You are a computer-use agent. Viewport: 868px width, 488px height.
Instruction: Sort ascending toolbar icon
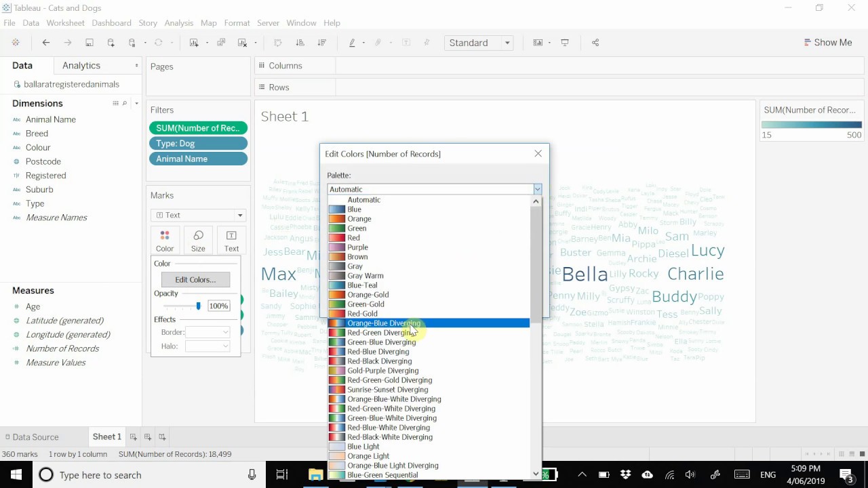300,43
